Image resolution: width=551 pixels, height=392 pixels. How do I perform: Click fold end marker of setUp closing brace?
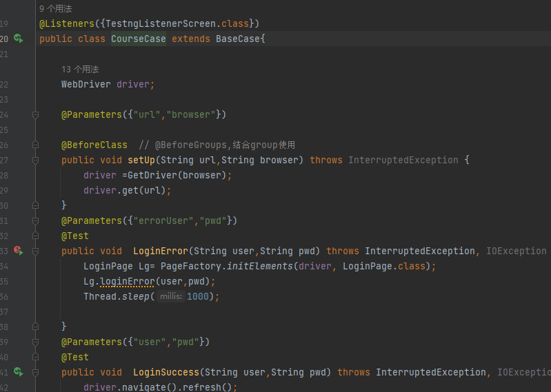click(x=35, y=205)
